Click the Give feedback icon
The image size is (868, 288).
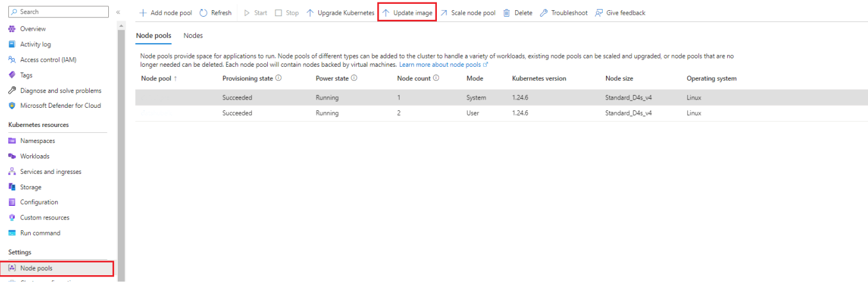(599, 13)
